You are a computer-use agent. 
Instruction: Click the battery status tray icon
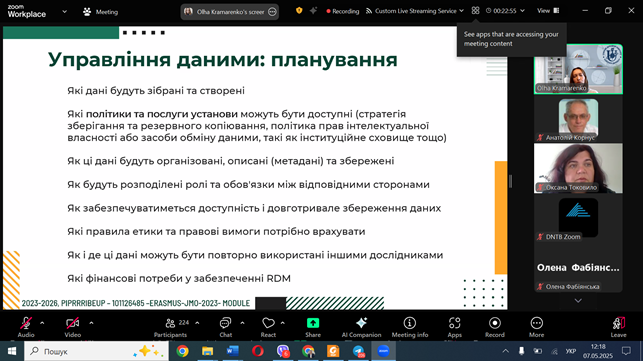click(537, 351)
